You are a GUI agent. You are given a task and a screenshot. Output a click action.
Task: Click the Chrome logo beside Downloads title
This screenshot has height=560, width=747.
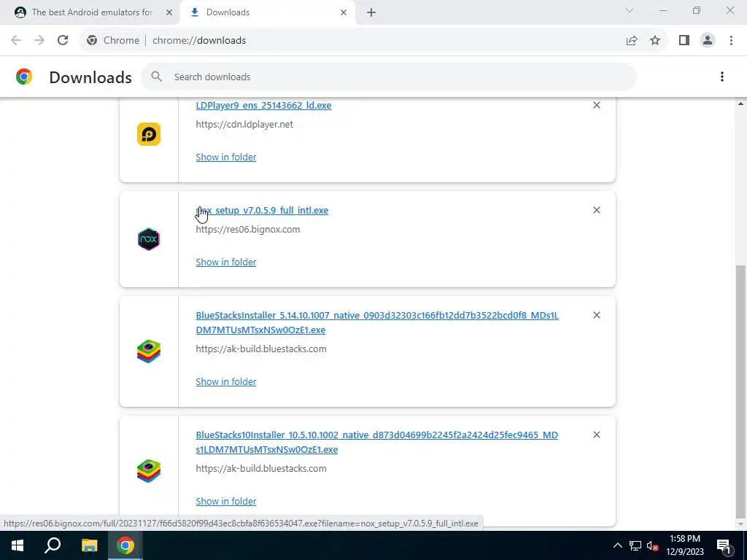(x=24, y=77)
